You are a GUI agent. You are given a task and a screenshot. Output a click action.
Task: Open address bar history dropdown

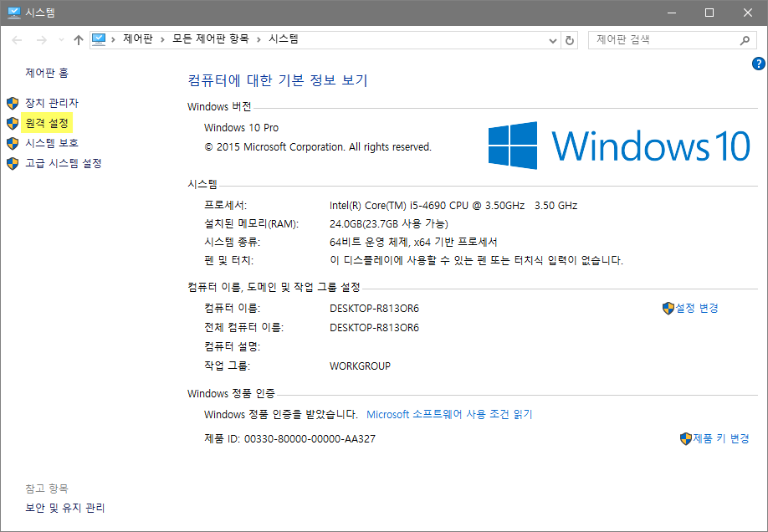point(552,41)
